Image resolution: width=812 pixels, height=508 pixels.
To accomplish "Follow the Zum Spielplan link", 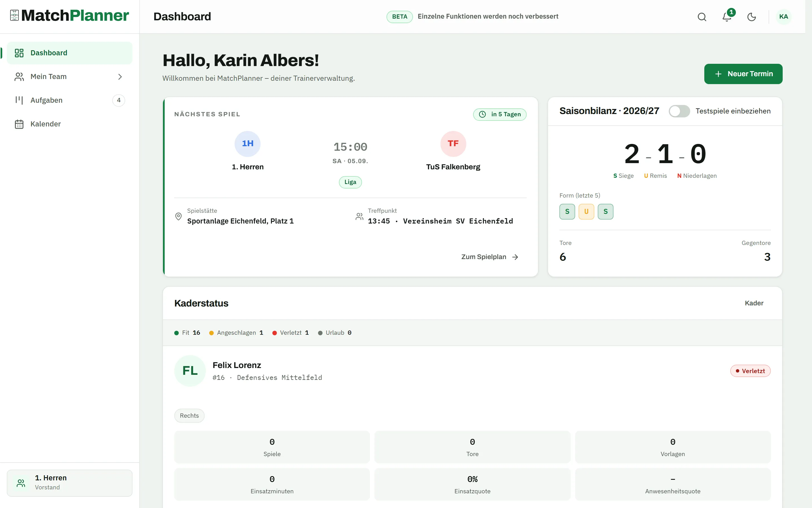I will pos(490,257).
